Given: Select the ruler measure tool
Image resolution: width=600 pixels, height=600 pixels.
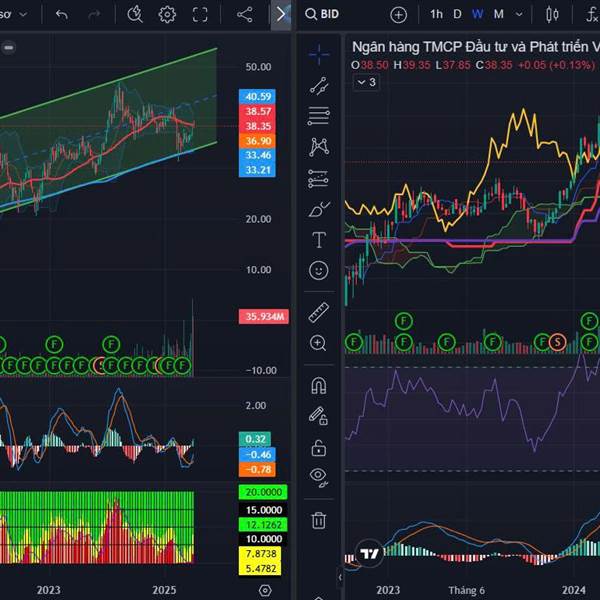Looking at the screenshot, I should (319, 312).
